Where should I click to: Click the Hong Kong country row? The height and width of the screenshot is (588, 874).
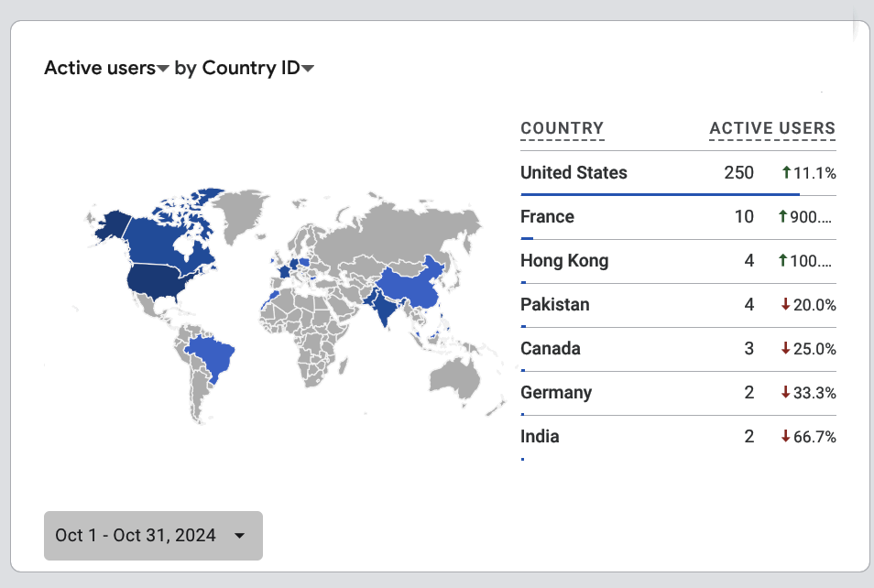click(x=564, y=261)
